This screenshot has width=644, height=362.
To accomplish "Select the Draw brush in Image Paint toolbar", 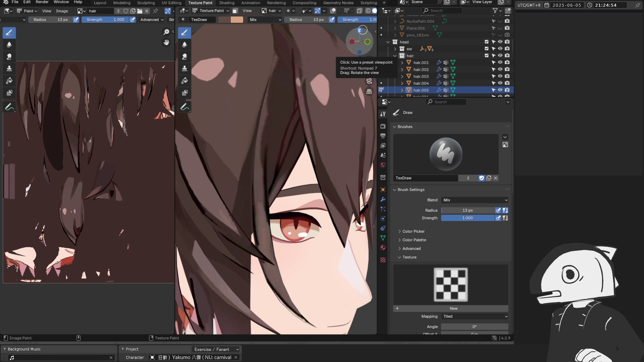I will [9, 33].
